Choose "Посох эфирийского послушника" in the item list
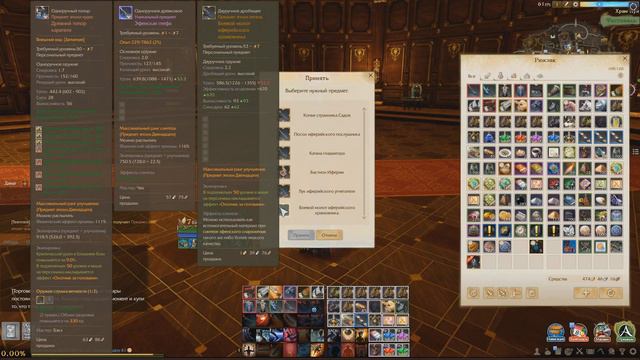The height and width of the screenshot is (360, 640). (x=327, y=134)
